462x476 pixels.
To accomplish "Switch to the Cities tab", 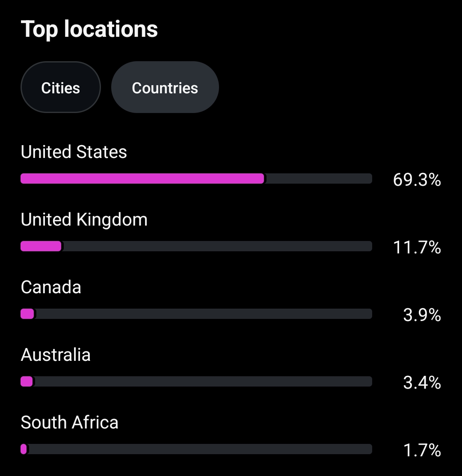I will click(60, 88).
